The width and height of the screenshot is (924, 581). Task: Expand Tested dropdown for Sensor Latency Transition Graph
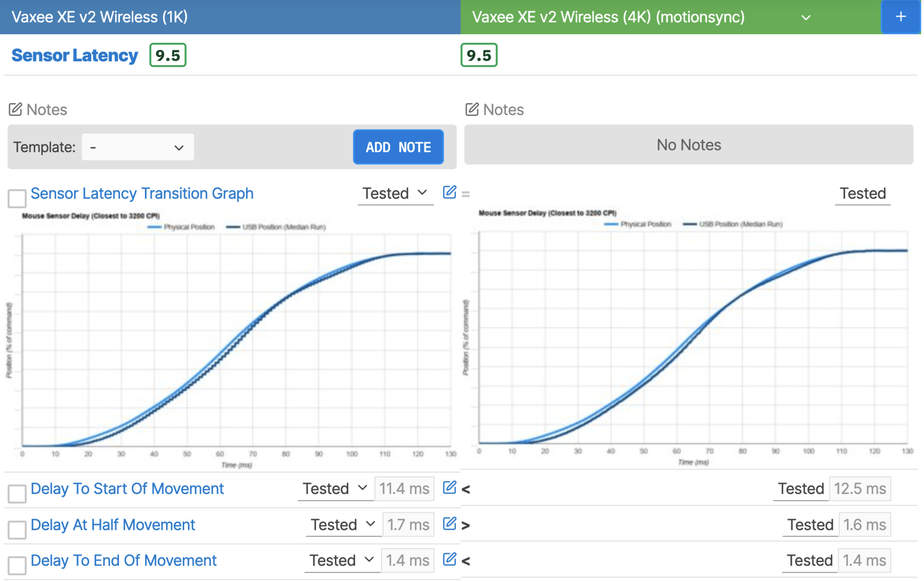point(395,193)
